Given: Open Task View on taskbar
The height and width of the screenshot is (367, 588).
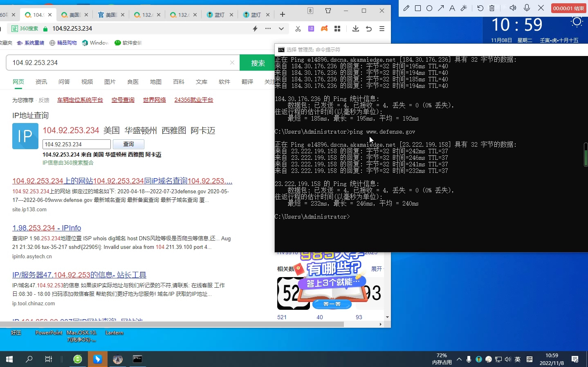Looking at the screenshot, I should click(48, 359).
